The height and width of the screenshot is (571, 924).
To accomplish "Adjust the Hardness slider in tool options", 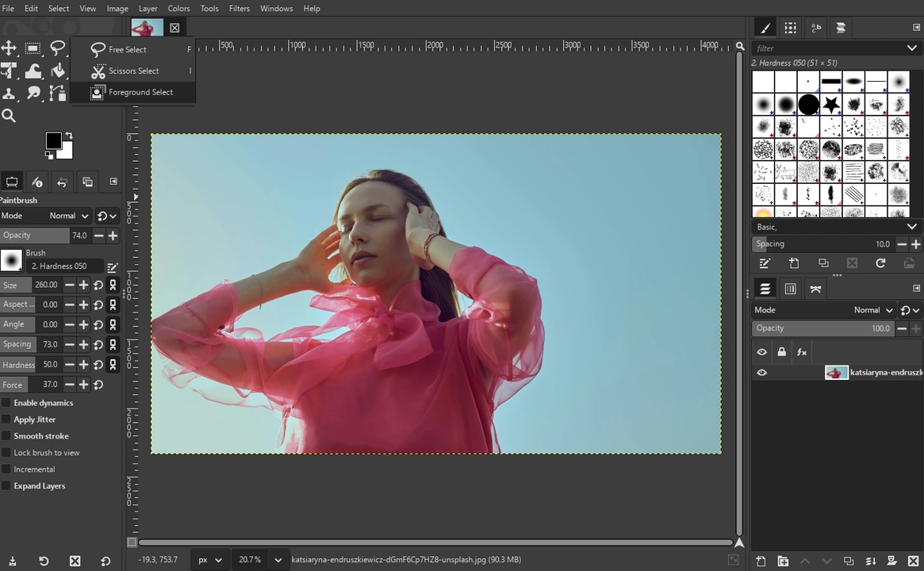I will click(x=30, y=365).
